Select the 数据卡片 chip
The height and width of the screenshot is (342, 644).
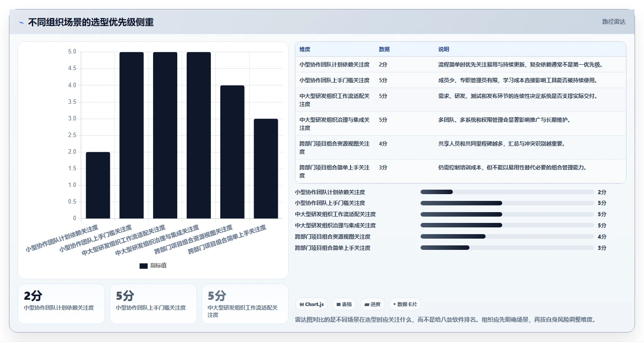[405, 304]
